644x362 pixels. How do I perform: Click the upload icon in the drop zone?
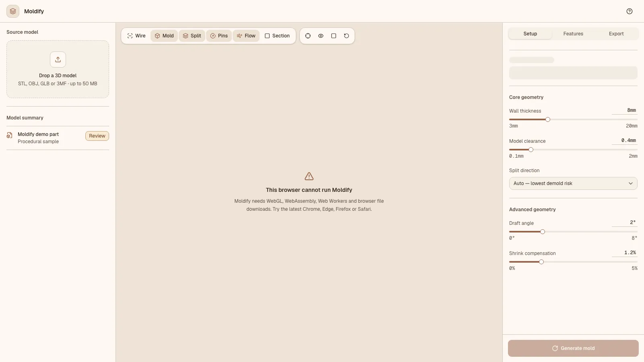(x=58, y=60)
